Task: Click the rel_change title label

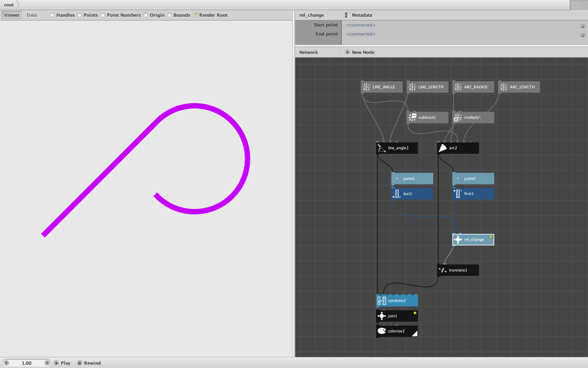Action: [312, 15]
